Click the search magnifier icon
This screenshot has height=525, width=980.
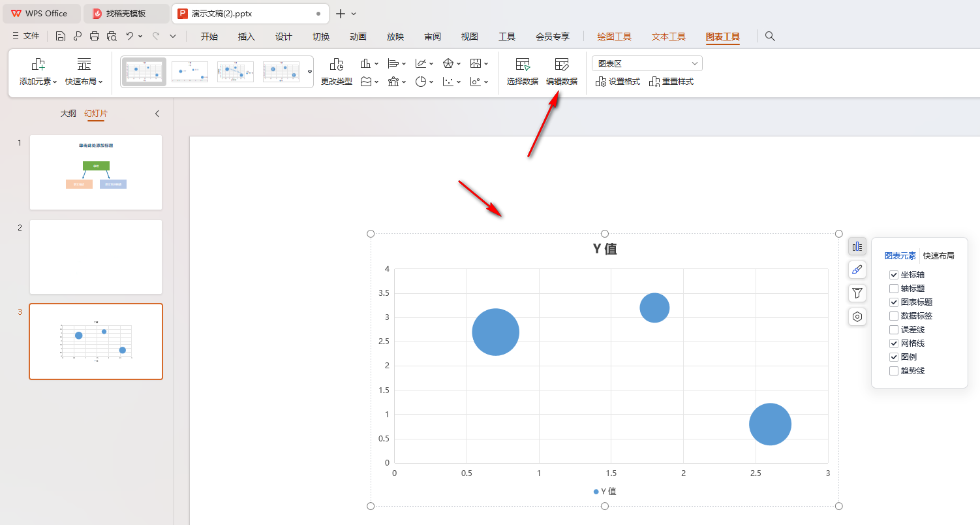point(770,37)
